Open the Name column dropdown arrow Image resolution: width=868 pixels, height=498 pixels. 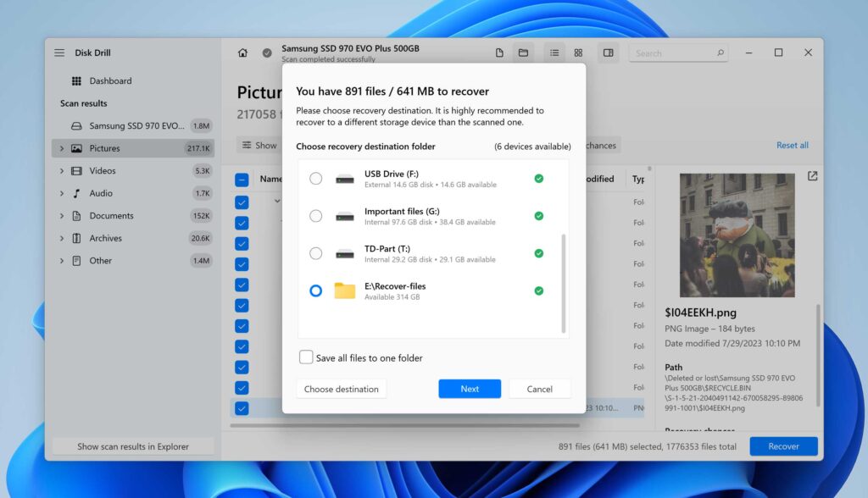coord(279,202)
